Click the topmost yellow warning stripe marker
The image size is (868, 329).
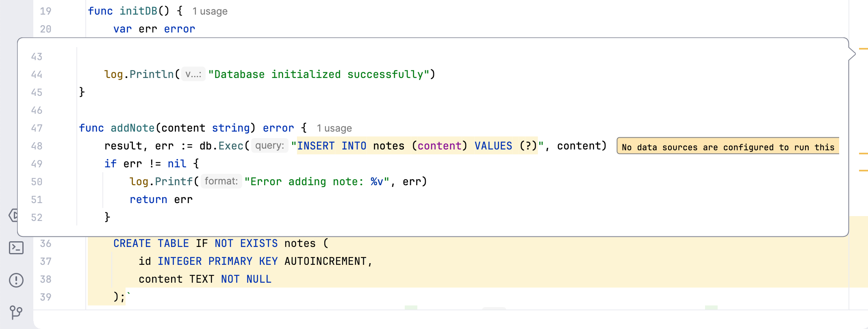(x=863, y=49)
